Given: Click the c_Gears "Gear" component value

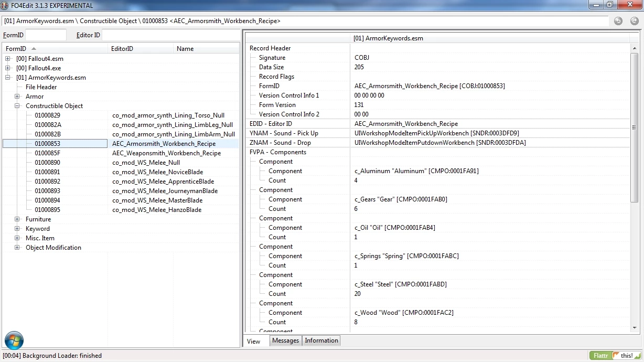Looking at the screenshot, I should point(401,199).
